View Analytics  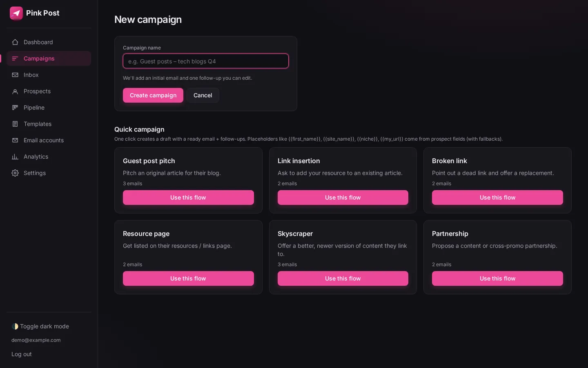pos(49,157)
